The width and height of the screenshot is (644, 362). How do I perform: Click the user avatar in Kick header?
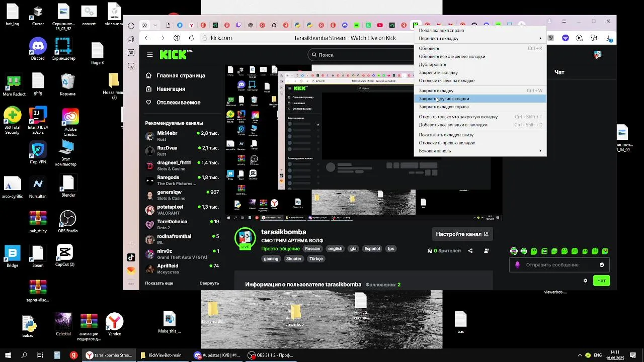598,55
